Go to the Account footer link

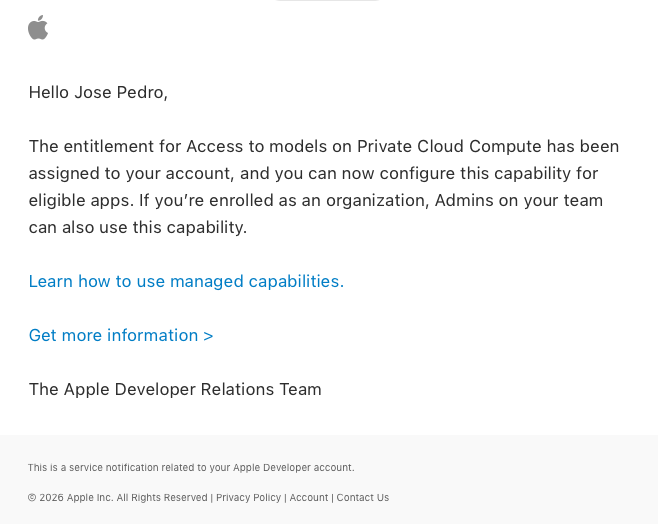[309, 498]
